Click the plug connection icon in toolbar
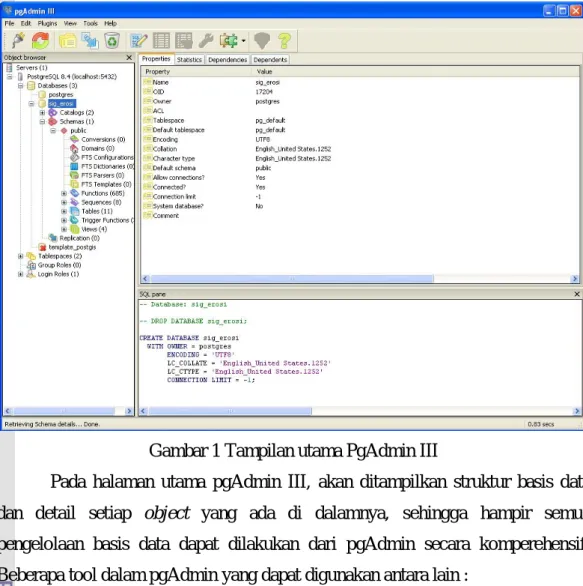583x586 pixels. 18,40
